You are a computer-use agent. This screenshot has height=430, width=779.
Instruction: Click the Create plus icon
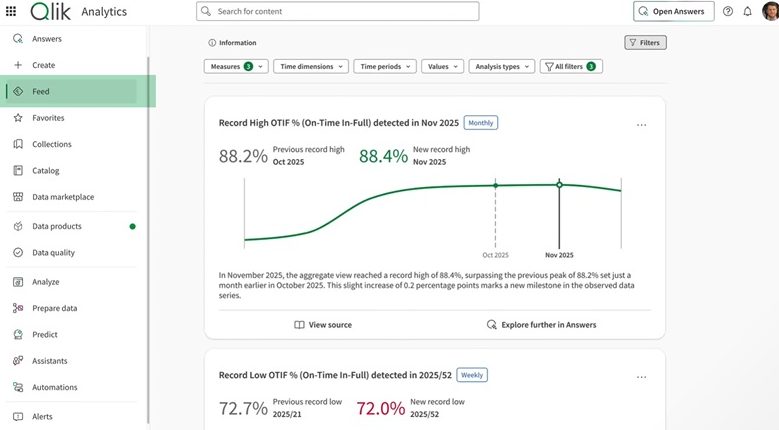pos(18,65)
